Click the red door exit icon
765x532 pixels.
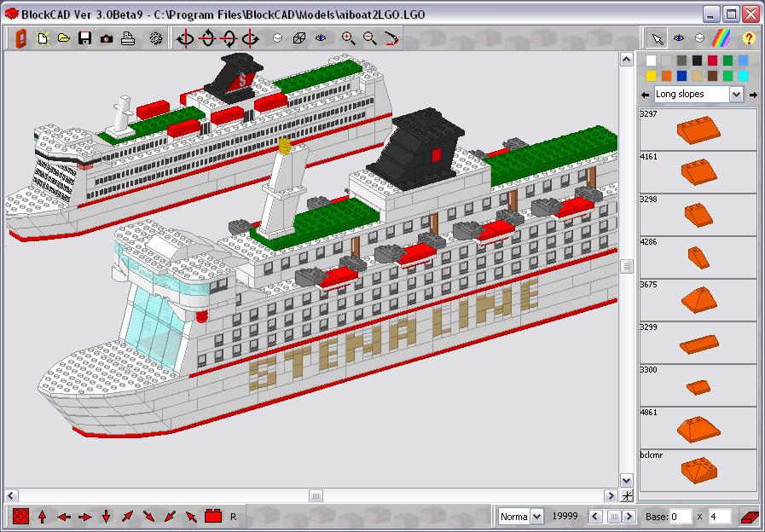(x=21, y=38)
